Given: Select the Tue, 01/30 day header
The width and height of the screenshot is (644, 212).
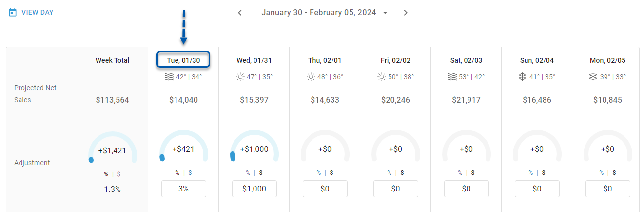Looking at the screenshot, I should [x=183, y=60].
